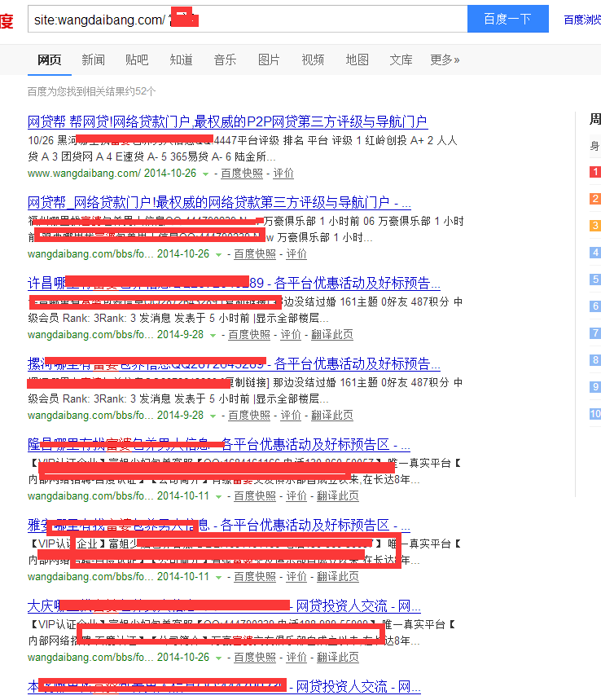Open 百度快照 for the 大庆 result
This screenshot has width=601, height=700.
tap(255, 658)
